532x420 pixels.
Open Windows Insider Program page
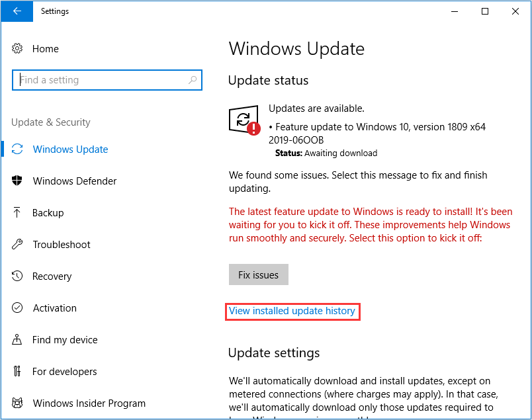point(89,403)
